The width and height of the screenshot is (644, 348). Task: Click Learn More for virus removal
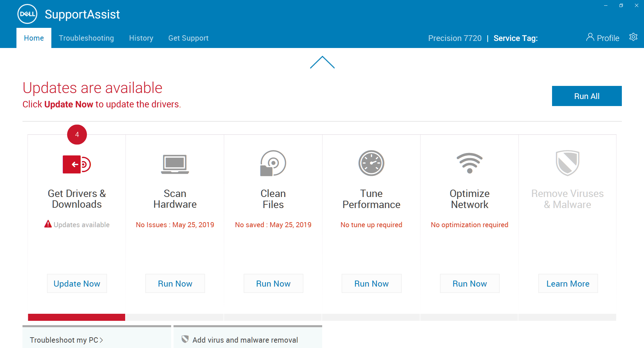click(x=568, y=284)
